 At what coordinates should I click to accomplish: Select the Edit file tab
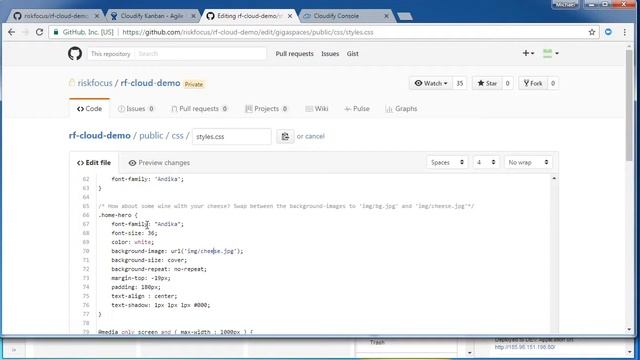(x=94, y=162)
